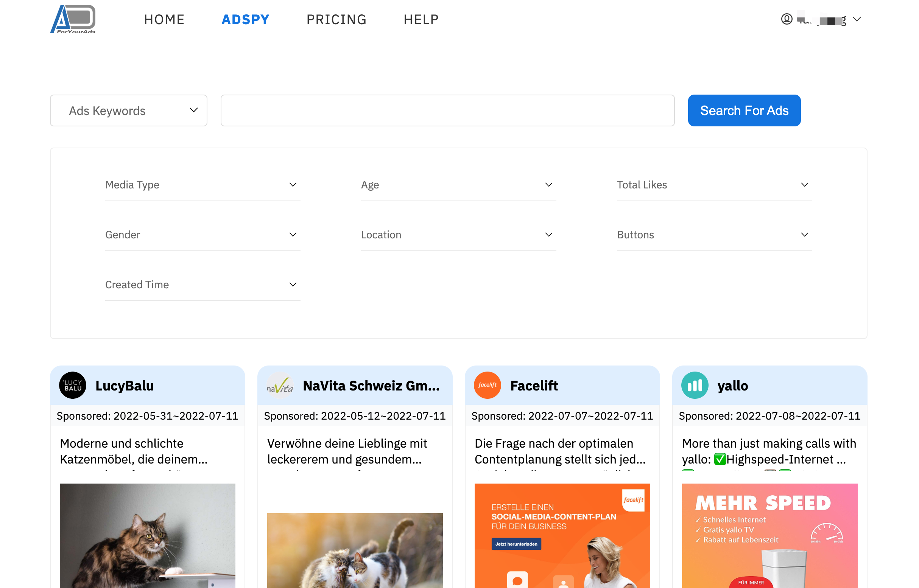This screenshot has width=919, height=588.
Task: Click the user account profile icon
Action: click(787, 19)
